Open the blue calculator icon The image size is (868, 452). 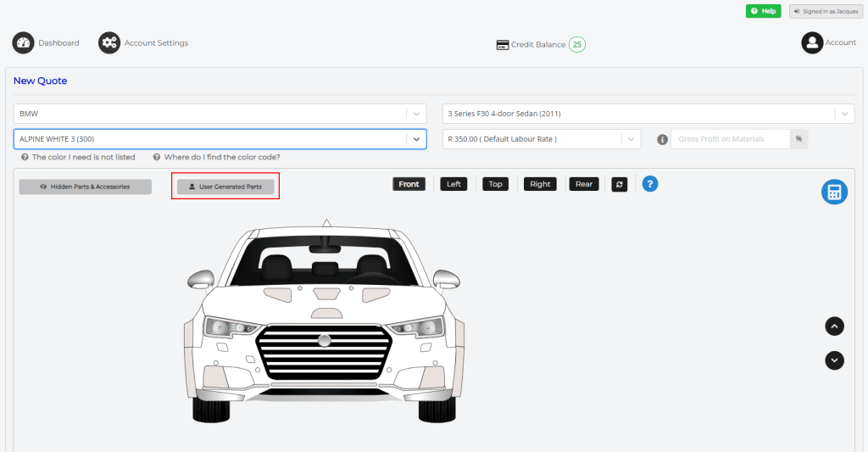tap(834, 193)
